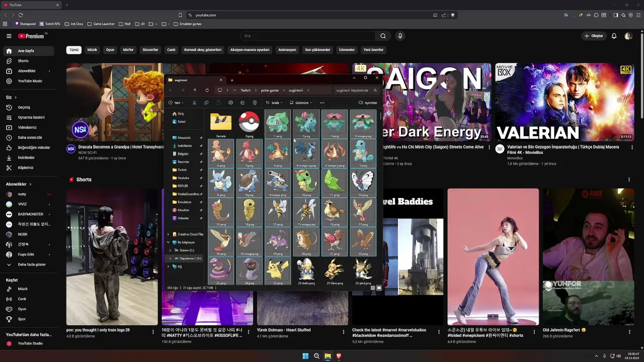Click the Cut icon in Explorer toolbar
The image size is (644, 362).
(x=194, y=103)
